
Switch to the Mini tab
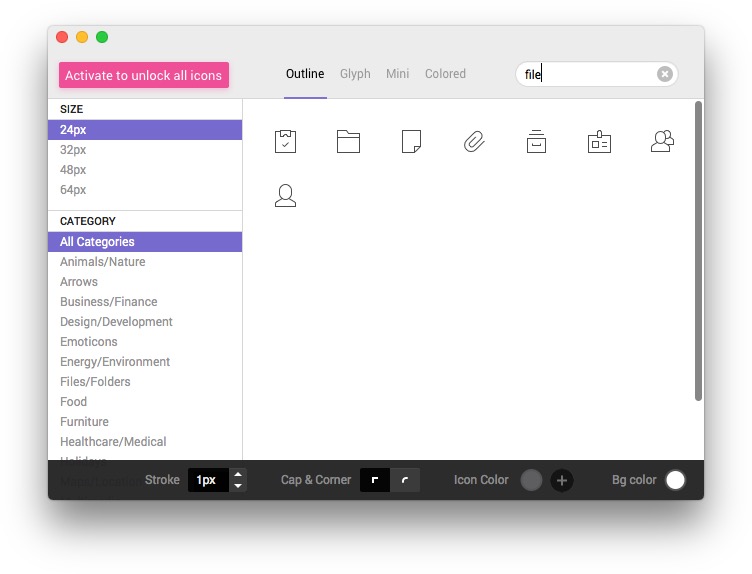[x=398, y=74]
